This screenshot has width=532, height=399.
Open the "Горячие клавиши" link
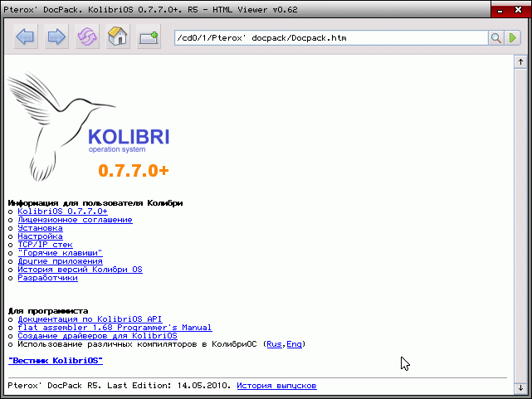(x=60, y=253)
